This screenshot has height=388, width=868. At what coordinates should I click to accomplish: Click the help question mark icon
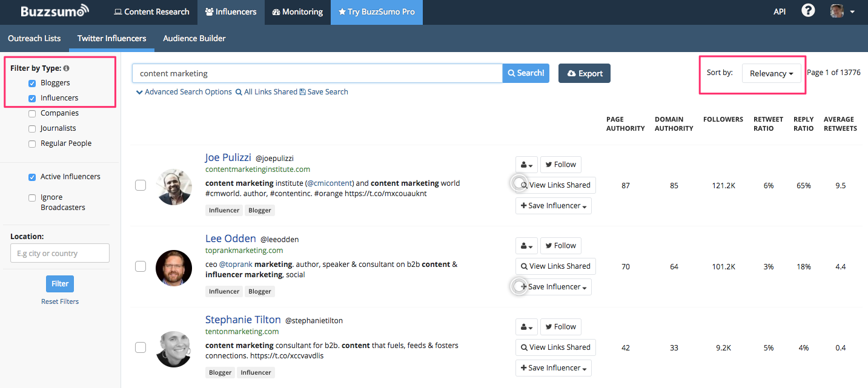[808, 11]
